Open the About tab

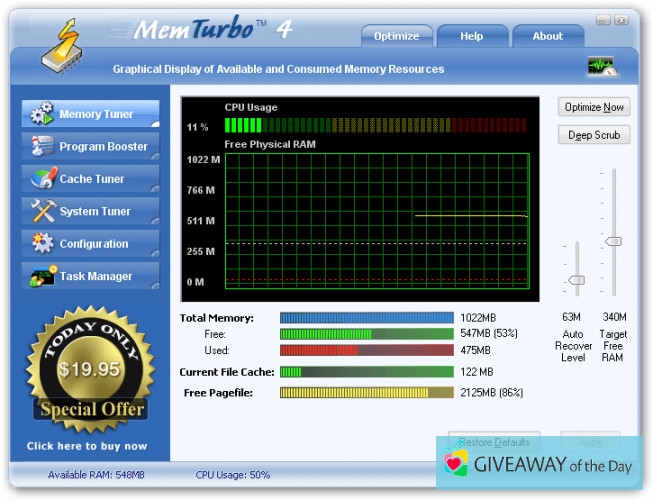click(x=547, y=36)
